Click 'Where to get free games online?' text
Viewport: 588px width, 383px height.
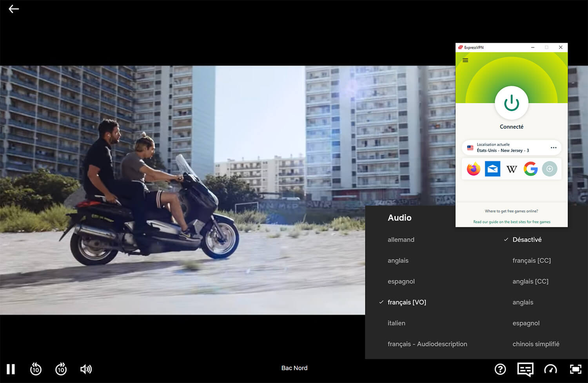tap(511, 211)
